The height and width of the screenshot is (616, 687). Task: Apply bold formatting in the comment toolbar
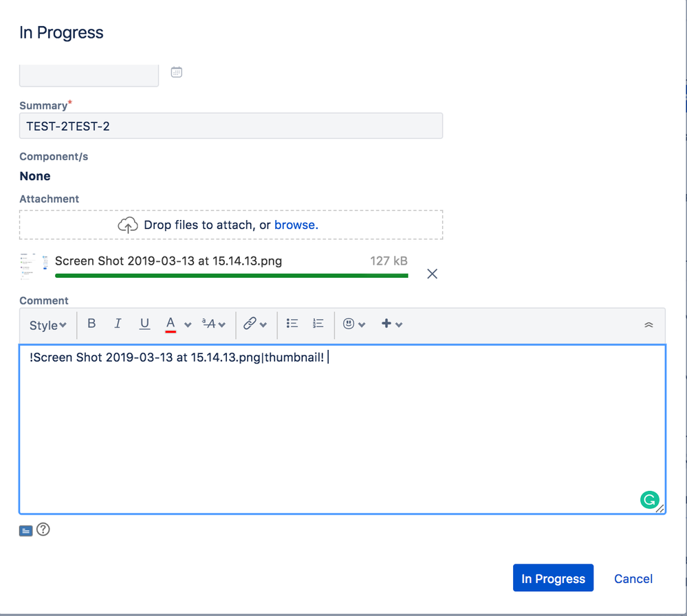point(91,323)
